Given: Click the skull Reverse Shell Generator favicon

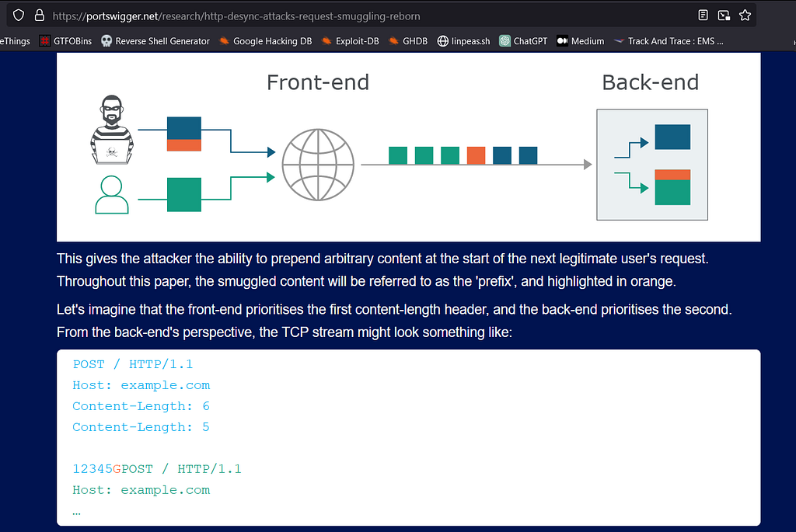Looking at the screenshot, I should [106, 41].
